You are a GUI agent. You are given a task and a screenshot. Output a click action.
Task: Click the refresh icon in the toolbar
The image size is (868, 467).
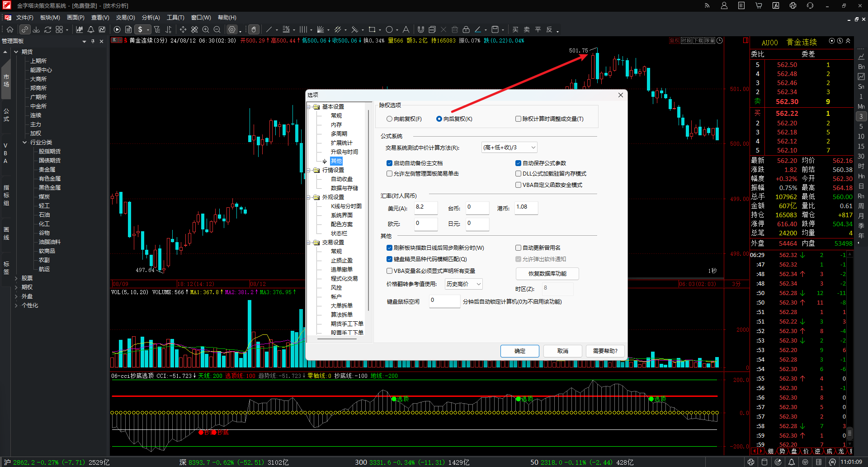pos(48,29)
